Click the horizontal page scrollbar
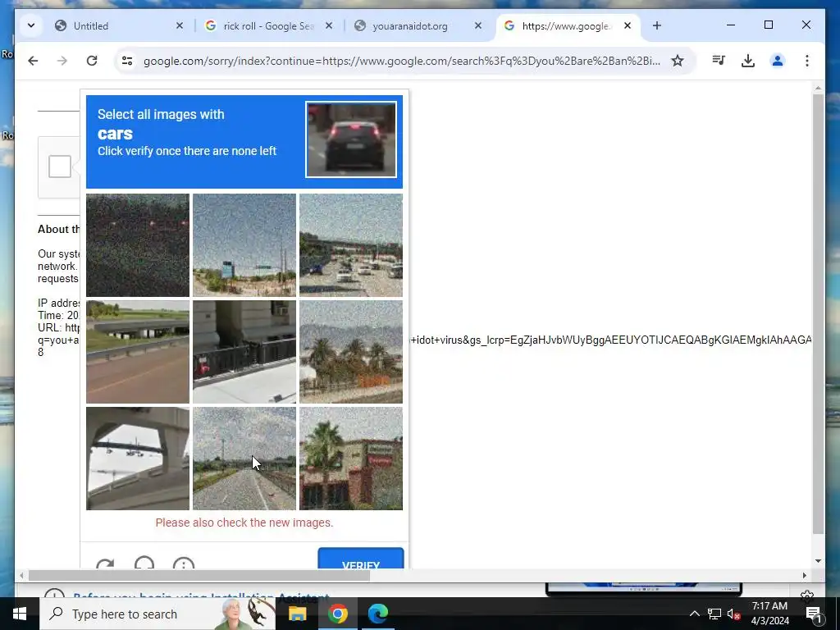The width and height of the screenshot is (840, 630). (199, 575)
